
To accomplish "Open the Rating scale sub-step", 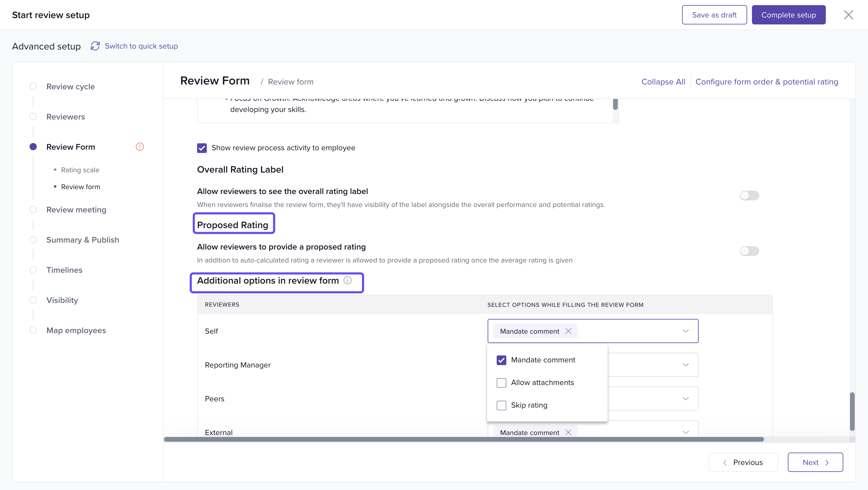I will point(80,170).
